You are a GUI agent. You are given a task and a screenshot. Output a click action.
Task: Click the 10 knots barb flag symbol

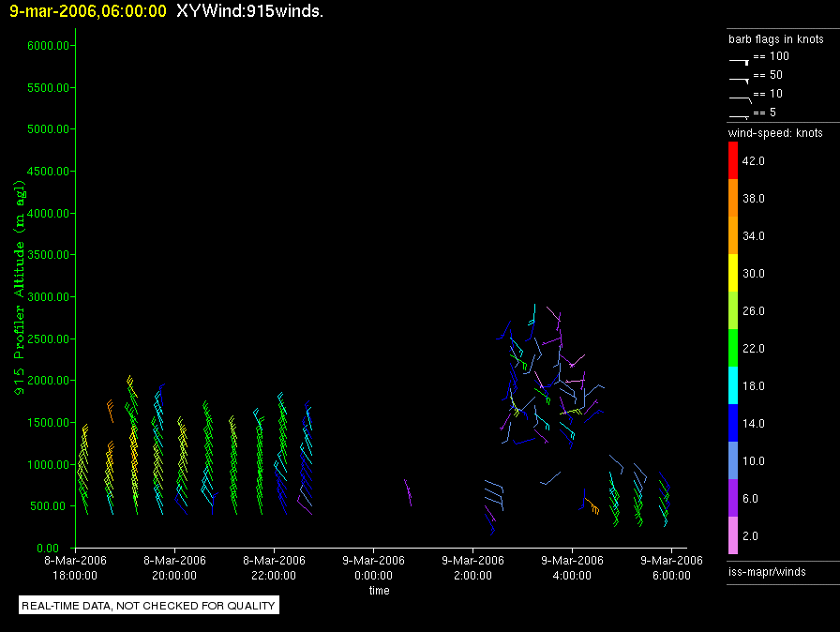pyautogui.click(x=741, y=99)
